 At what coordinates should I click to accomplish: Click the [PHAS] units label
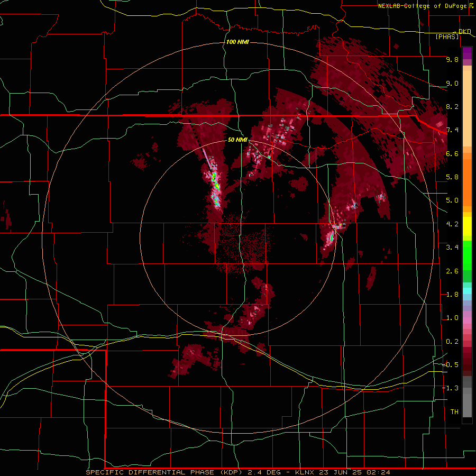[447, 37]
